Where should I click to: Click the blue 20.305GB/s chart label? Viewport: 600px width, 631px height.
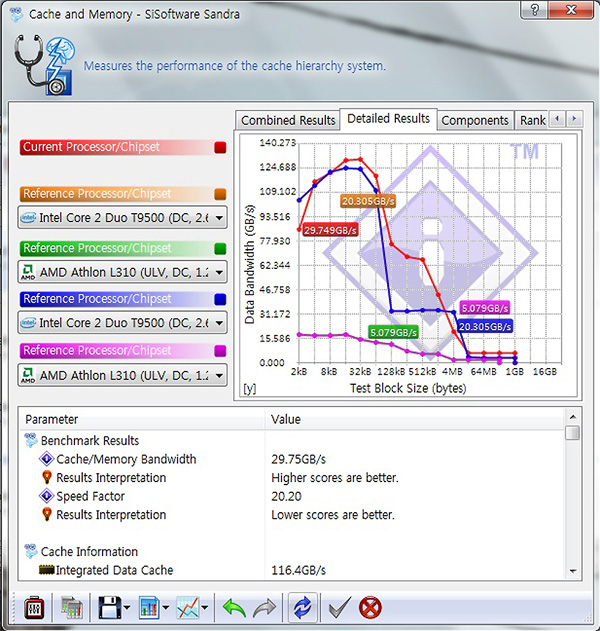[x=485, y=327]
